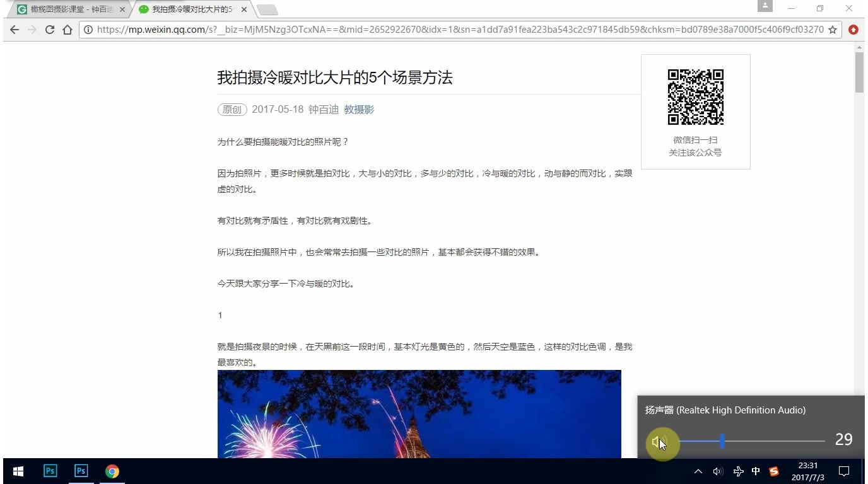868x484 pixels.
Task: Click the address bar URL field
Action: (460, 30)
